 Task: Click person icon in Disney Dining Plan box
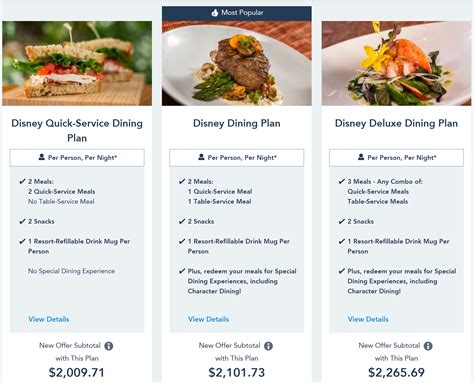pos(201,157)
